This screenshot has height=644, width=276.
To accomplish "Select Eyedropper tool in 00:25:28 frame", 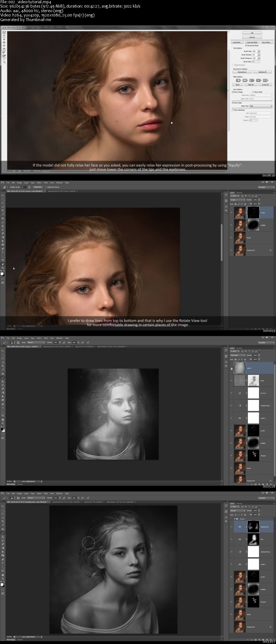I will click(3, 370).
